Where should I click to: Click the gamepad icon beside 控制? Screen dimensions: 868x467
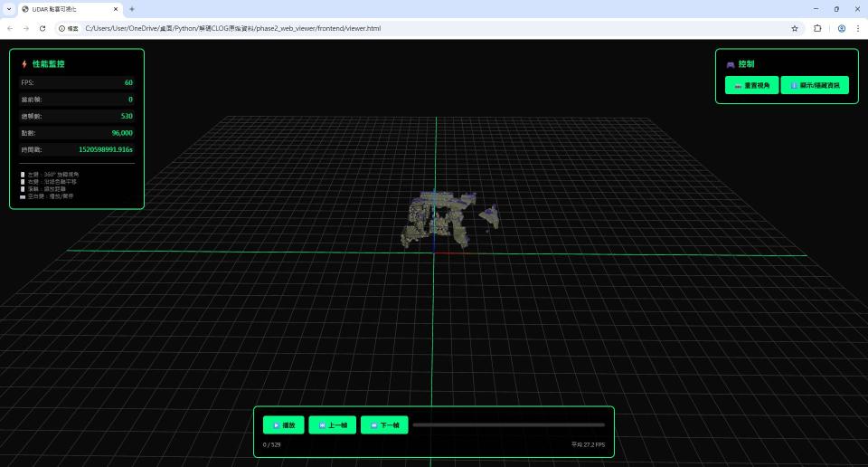point(730,65)
